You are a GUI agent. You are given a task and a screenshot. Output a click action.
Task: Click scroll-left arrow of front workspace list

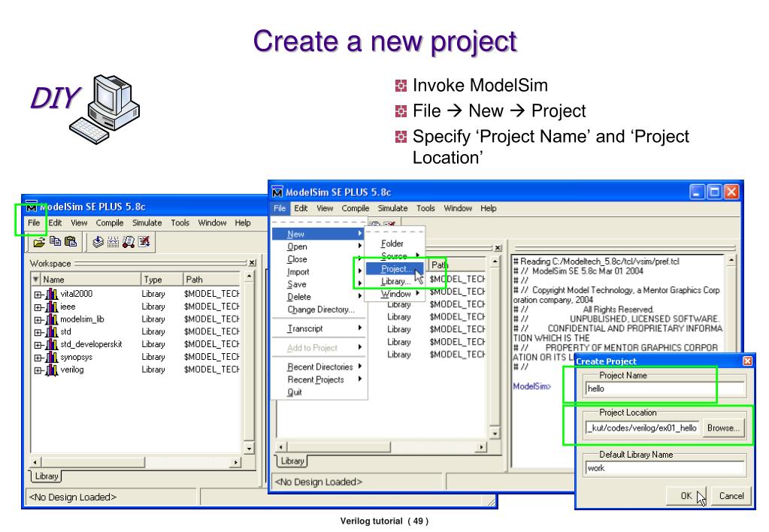click(281, 446)
